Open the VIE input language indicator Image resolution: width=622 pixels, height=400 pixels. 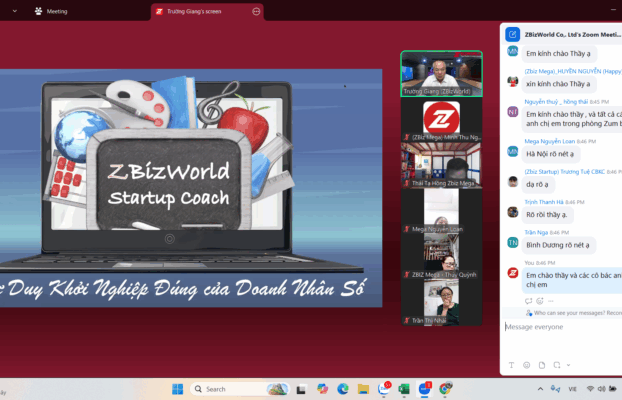pos(572,389)
